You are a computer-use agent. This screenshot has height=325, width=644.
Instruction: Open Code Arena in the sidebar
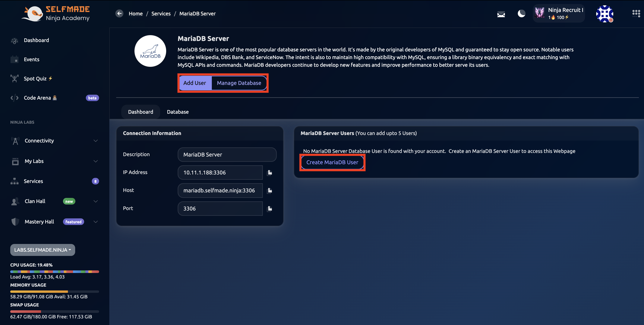[x=37, y=98]
